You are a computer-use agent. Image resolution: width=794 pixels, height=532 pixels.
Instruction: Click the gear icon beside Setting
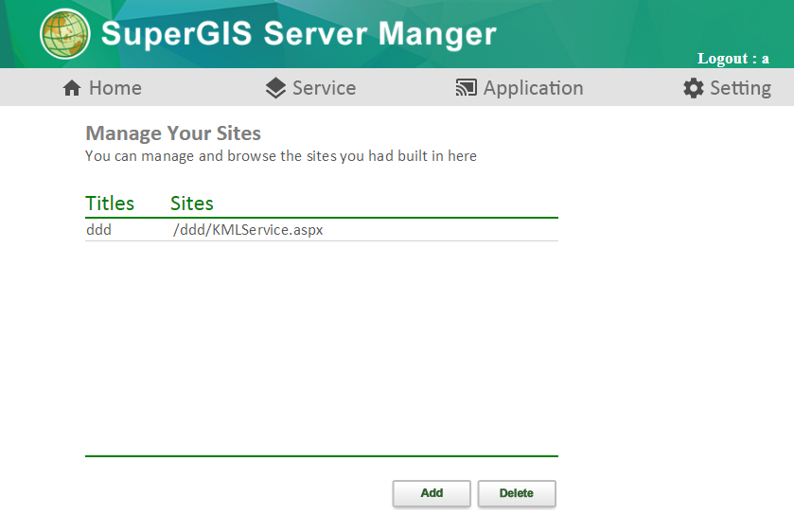694,88
